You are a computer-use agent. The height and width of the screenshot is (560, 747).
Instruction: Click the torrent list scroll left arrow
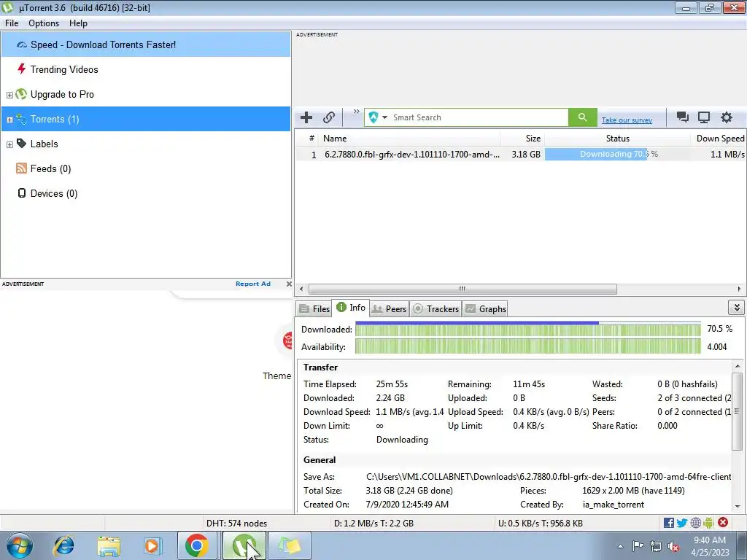[x=301, y=289]
